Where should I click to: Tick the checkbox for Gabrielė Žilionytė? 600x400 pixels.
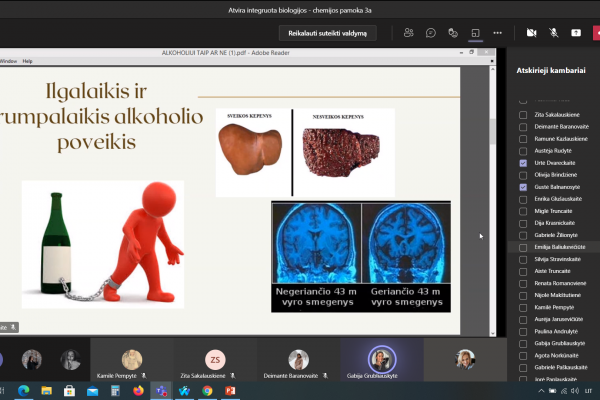tap(523, 235)
